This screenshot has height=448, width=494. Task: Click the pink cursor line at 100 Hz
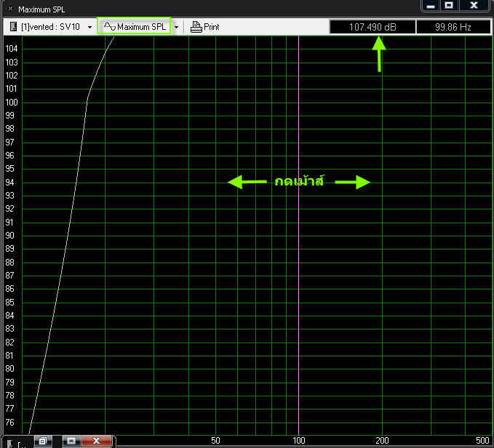click(299, 236)
